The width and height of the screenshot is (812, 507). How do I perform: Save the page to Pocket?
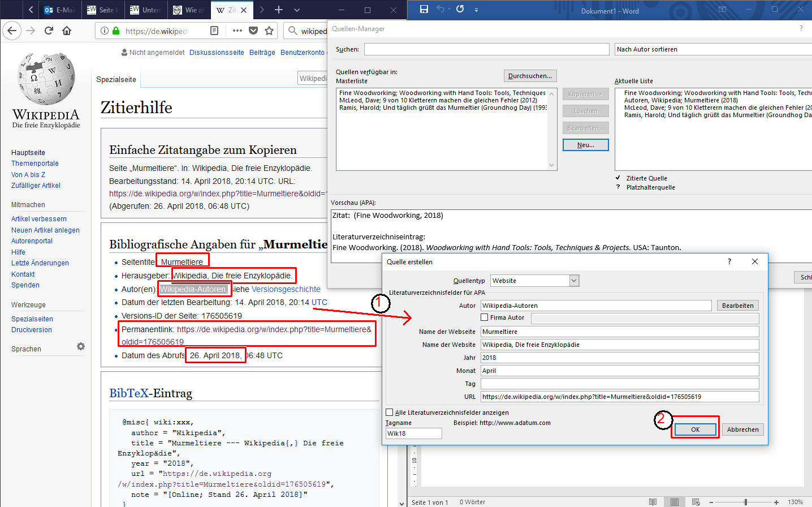coord(253,31)
